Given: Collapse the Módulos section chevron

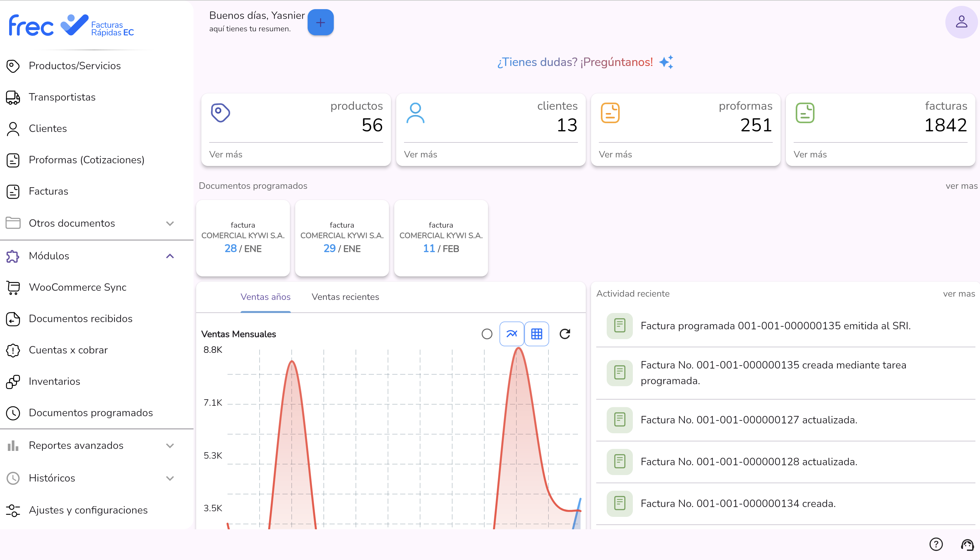Looking at the screenshot, I should click(170, 256).
